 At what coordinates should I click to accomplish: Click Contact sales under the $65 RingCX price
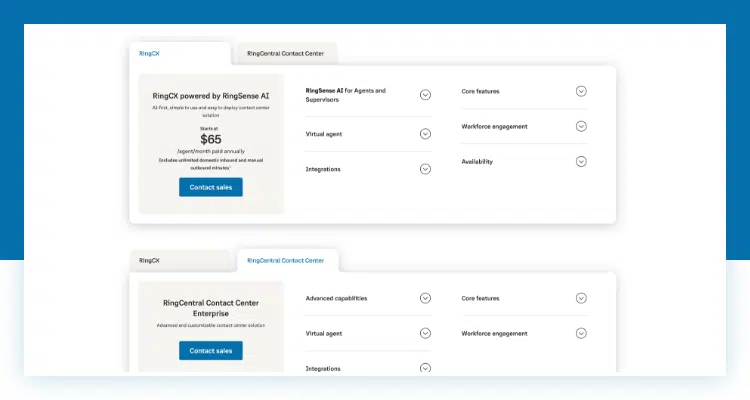(x=211, y=187)
